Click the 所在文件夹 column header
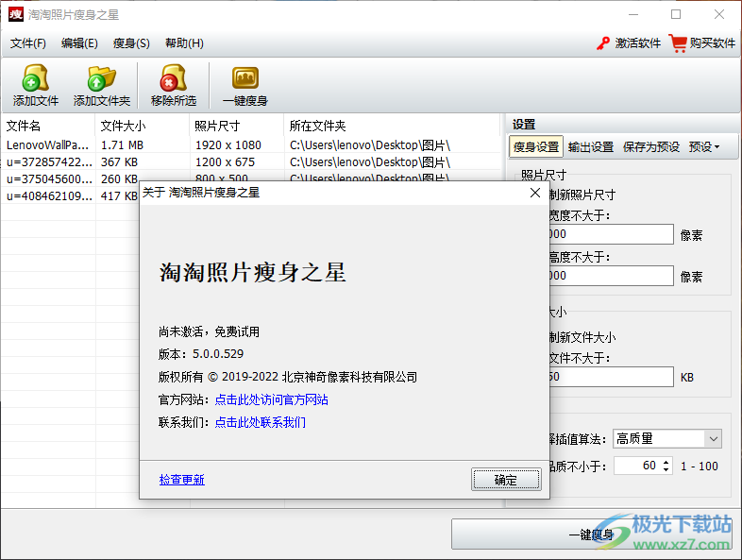This screenshot has height=560, width=742. click(392, 126)
